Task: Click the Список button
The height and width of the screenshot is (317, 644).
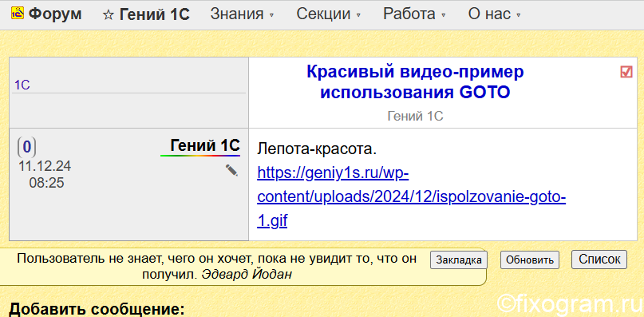Action: pyautogui.click(x=599, y=260)
